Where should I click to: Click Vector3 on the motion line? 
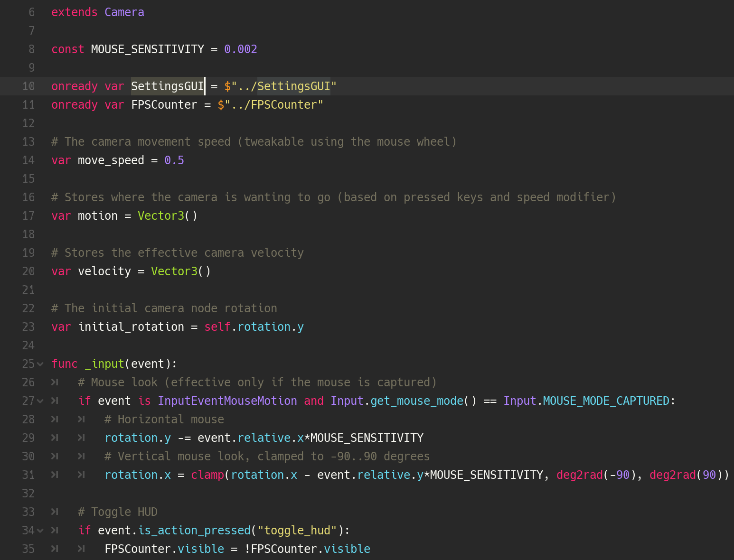[161, 216]
